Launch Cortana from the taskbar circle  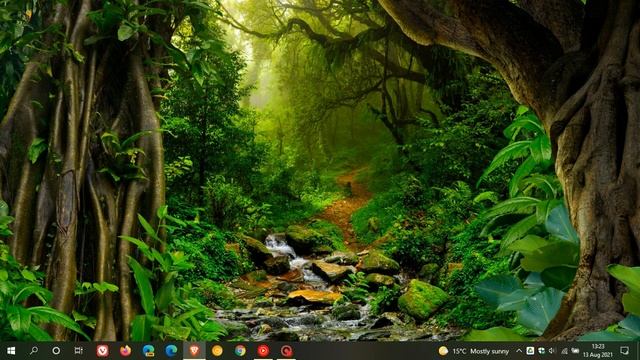[x=56, y=351]
